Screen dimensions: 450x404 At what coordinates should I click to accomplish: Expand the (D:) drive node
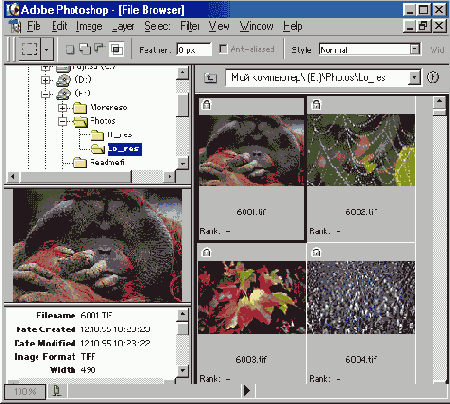(x=45, y=80)
